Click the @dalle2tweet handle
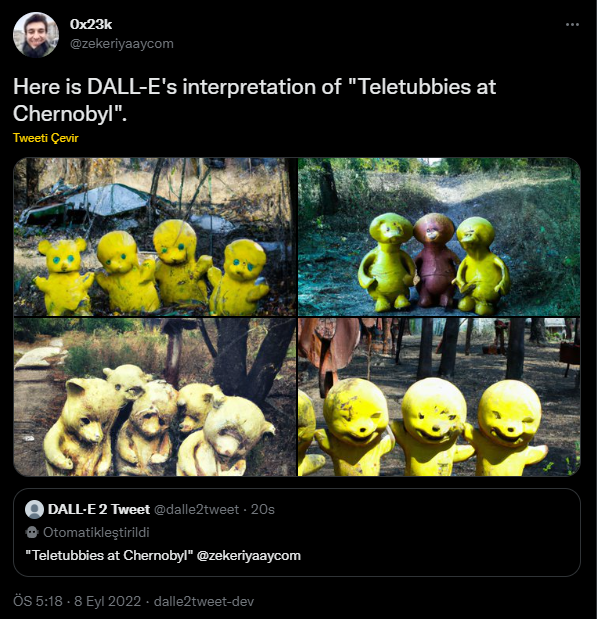597x619 pixels. pos(196,509)
